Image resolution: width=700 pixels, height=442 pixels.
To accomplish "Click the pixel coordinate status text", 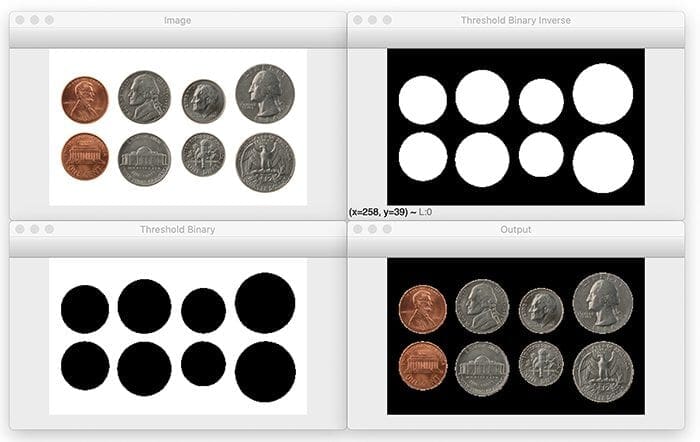I will 390,212.
